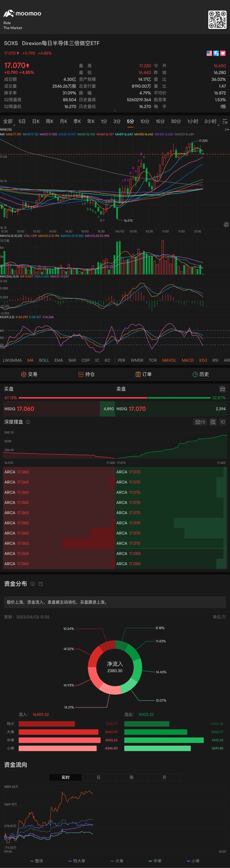Switch to 周K chart period
The image size is (230, 868).
[x=49, y=121]
